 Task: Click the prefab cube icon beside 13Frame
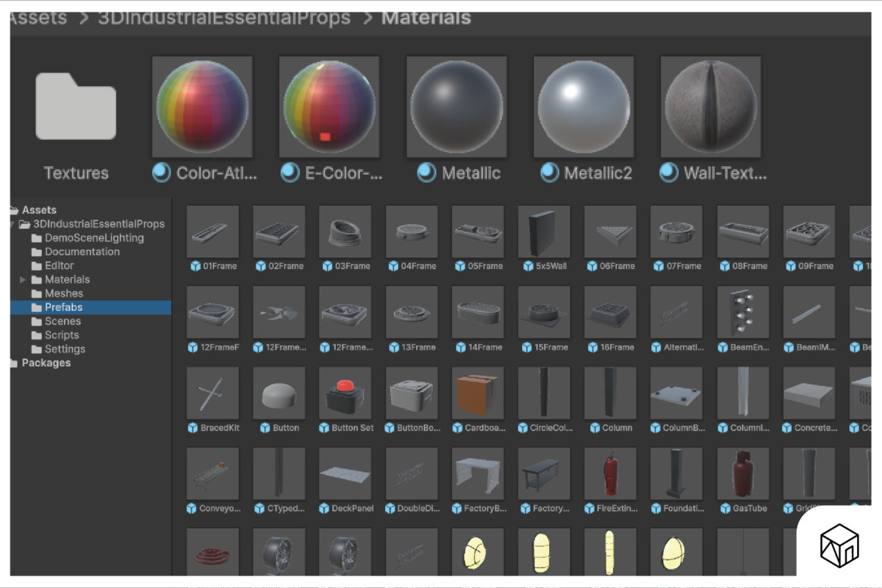click(x=393, y=347)
